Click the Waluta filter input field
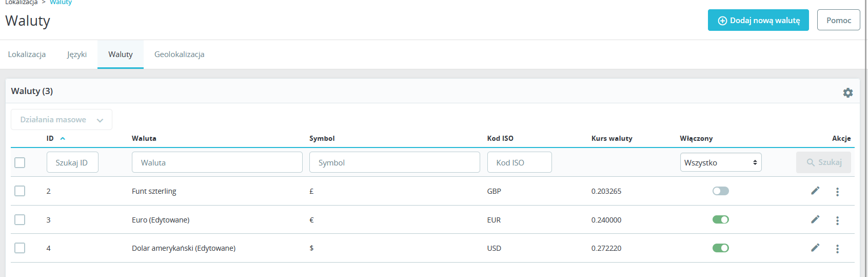The width and height of the screenshot is (868, 277). (217, 162)
